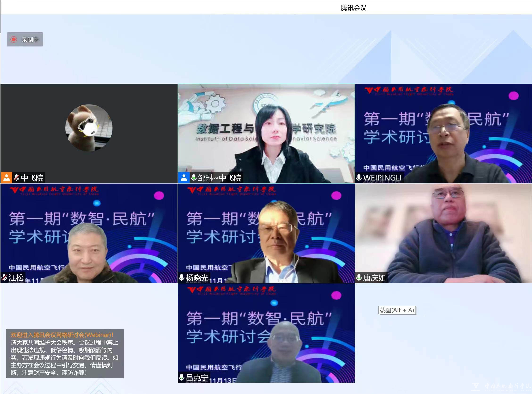Click the meeting rules notice body text
The width and height of the screenshot is (532, 394).
point(64,357)
